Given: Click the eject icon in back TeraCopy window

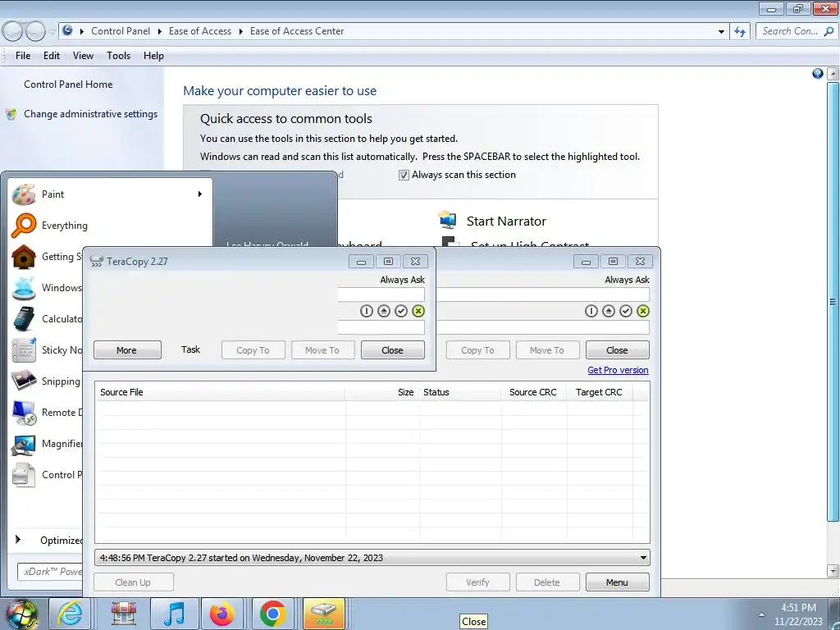Looking at the screenshot, I should point(608,311).
